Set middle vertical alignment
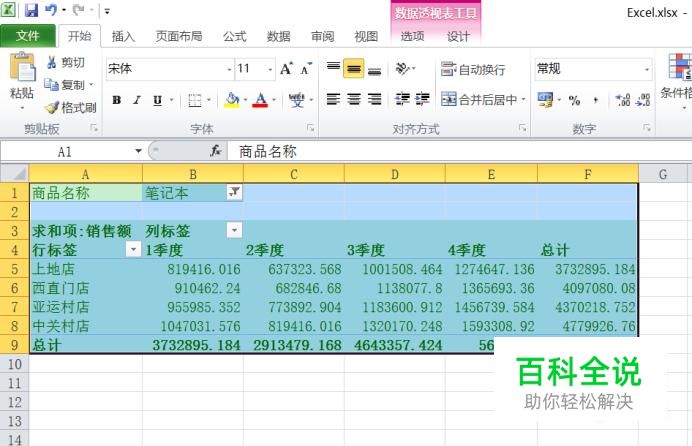The height and width of the screenshot is (446, 692). tap(354, 68)
